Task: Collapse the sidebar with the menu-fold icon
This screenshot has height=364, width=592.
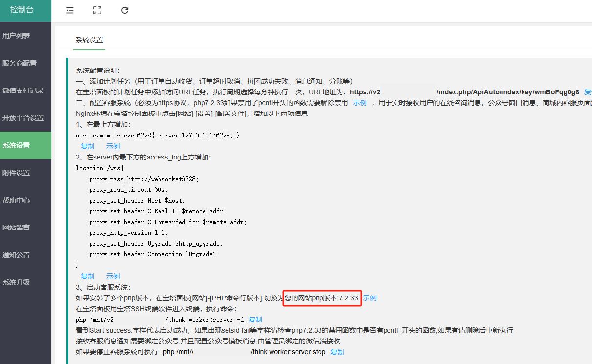Action: [x=70, y=10]
